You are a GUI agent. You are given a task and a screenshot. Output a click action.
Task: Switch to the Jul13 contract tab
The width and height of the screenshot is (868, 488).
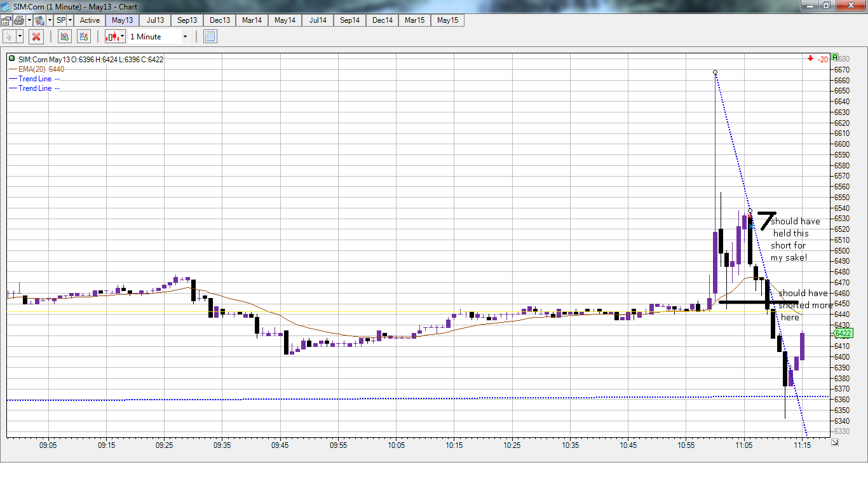coord(156,20)
